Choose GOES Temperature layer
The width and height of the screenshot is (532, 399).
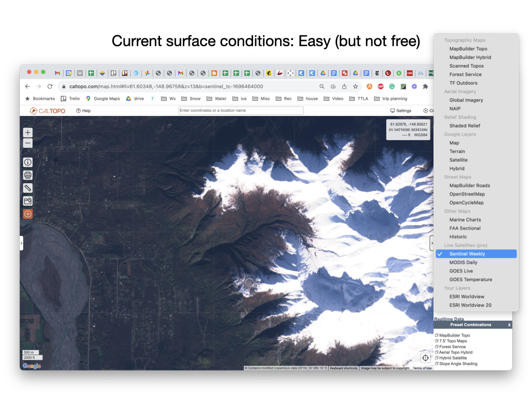pos(471,280)
